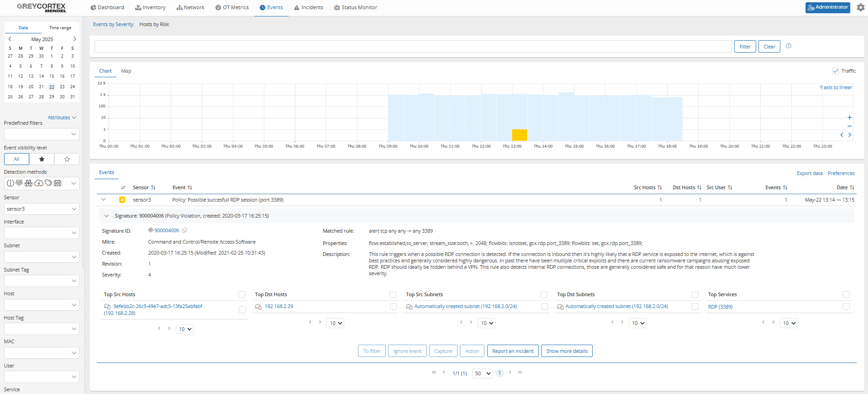Sort by Event column arrows

190,187
